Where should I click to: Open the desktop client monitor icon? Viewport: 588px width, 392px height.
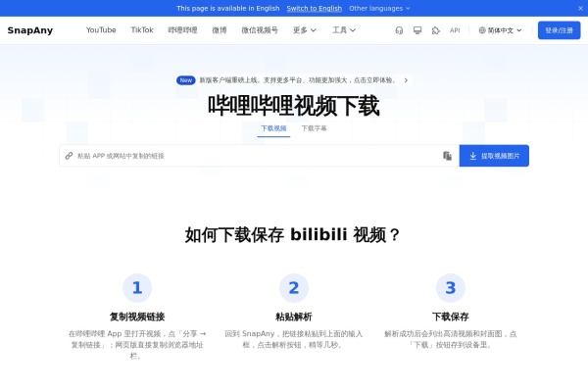pyautogui.click(x=417, y=30)
